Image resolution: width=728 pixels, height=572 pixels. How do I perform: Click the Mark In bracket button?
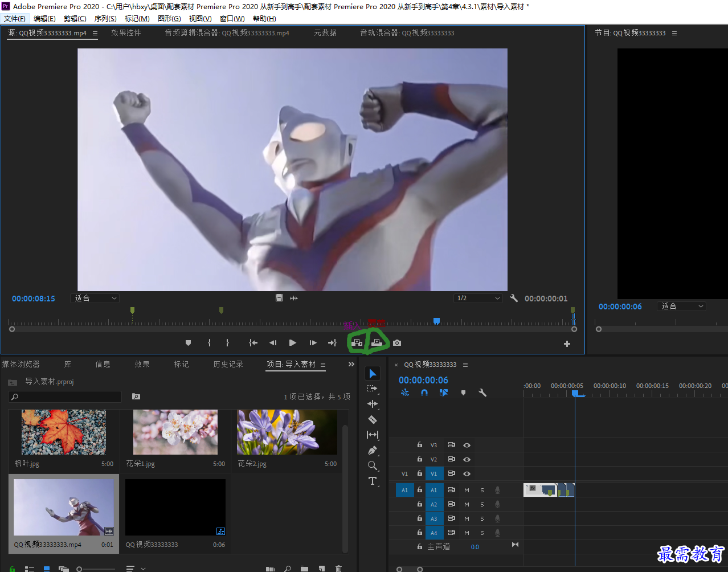[x=210, y=343]
